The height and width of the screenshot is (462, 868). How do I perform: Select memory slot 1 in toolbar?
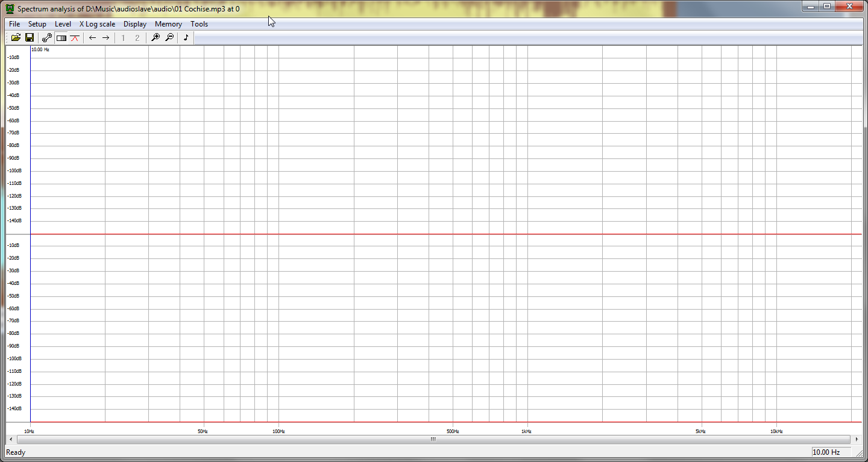pyautogui.click(x=124, y=37)
